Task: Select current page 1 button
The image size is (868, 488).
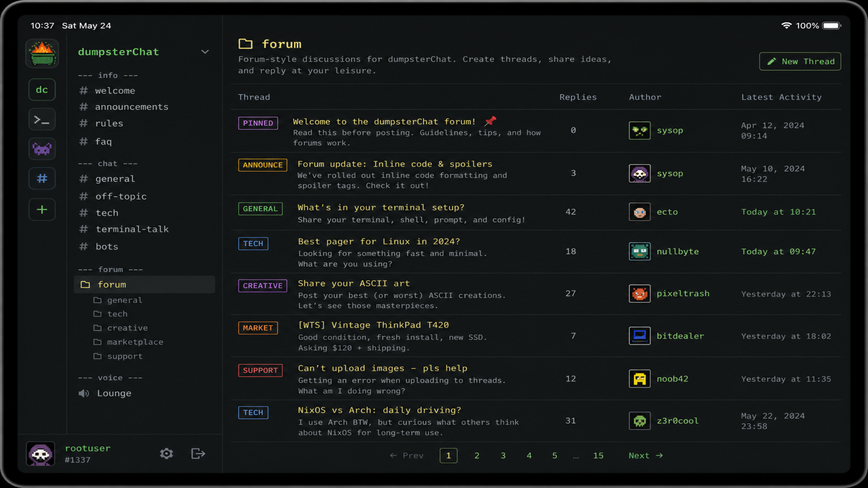Action: (x=448, y=455)
